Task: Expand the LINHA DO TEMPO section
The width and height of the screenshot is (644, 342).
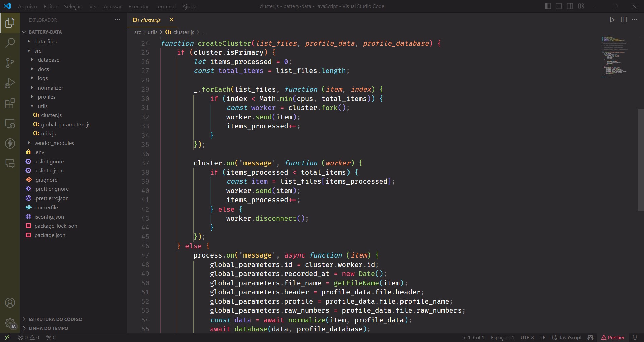Action: pyautogui.click(x=48, y=328)
